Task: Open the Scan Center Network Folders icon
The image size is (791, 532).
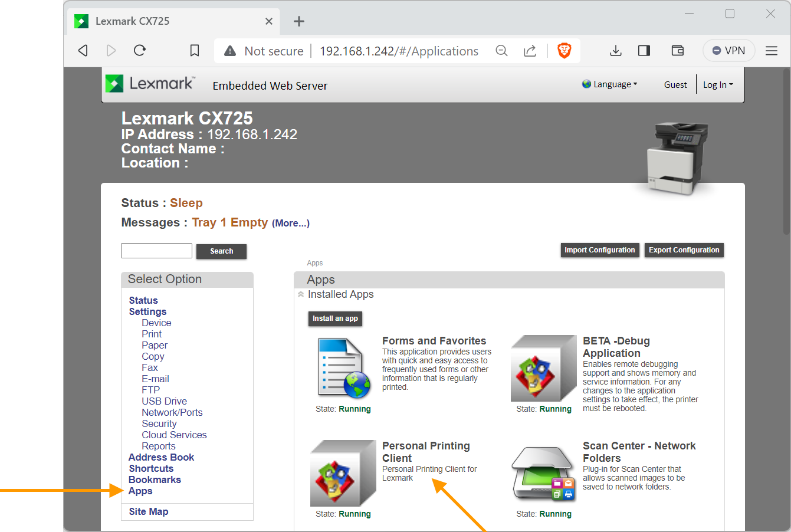Action: click(x=544, y=473)
